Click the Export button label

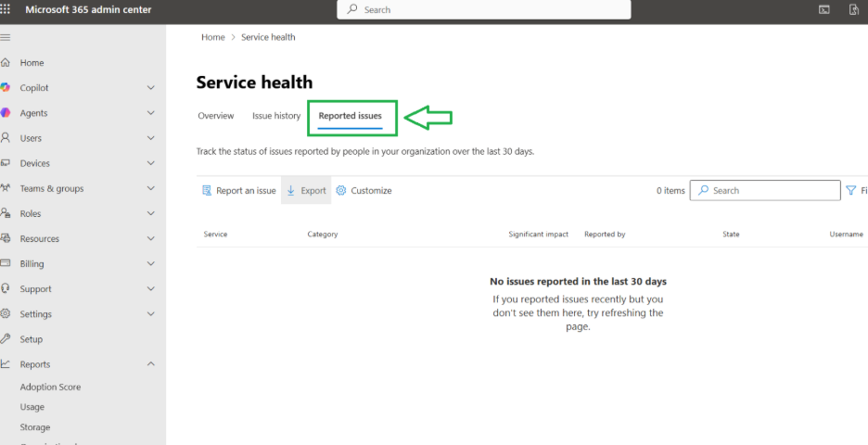pyautogui.click(x=313, y=190)
